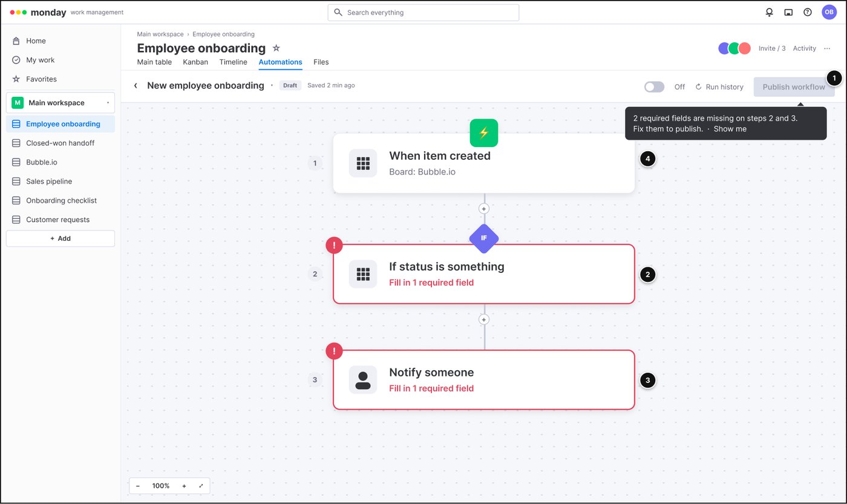847x504 pixels.
Task: Open the Activity log link
Action: point(805,48)
